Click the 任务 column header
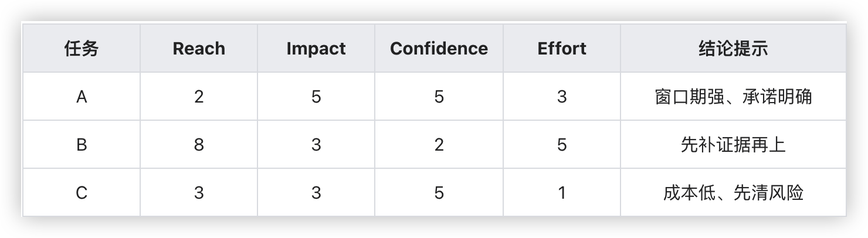 point(82,49)
